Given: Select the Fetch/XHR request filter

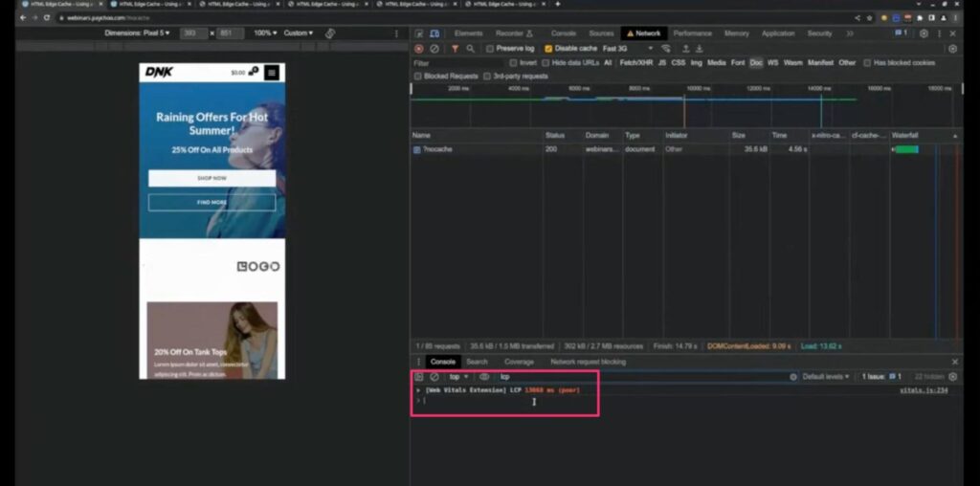Looking at the screenshot, I should tap(635, 62).
